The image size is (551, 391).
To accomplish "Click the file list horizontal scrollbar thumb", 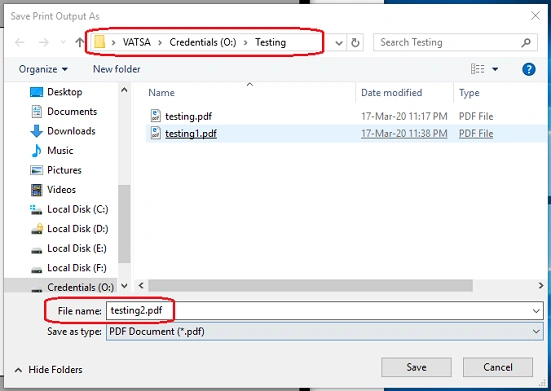I will pos(310,286).
